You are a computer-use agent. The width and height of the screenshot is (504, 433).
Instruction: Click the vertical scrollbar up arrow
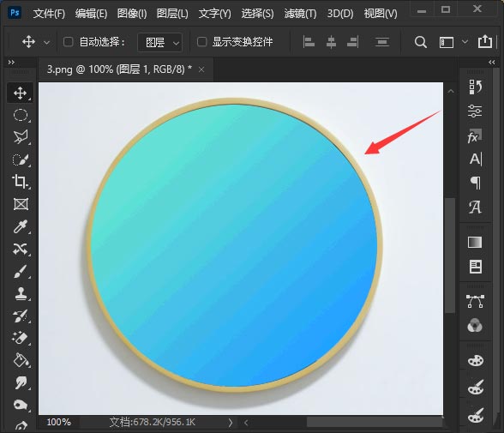451,91
